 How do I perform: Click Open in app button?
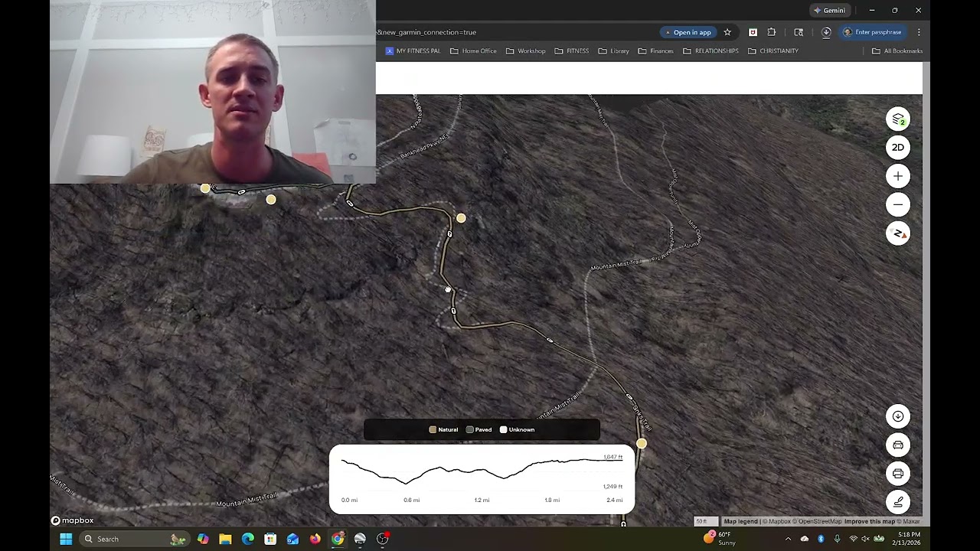(688, 32)
